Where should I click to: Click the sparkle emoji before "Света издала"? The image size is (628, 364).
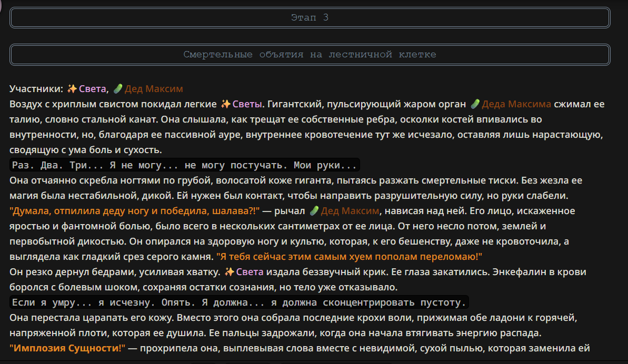pos(230,272)
